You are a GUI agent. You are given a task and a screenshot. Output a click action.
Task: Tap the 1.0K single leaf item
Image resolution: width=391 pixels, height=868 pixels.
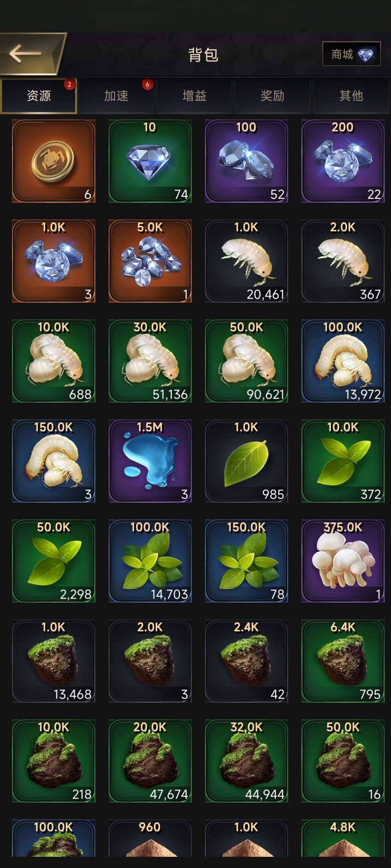pos(247,461)
